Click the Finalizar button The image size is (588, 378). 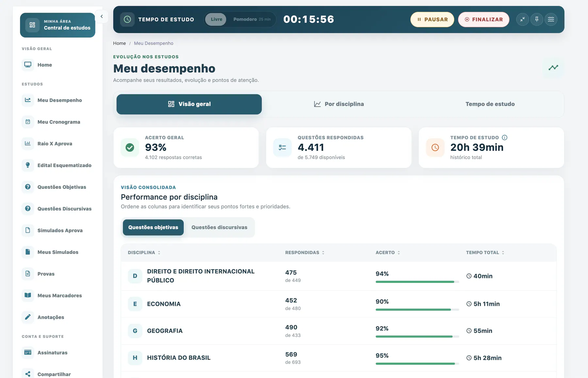coord(483,20)
